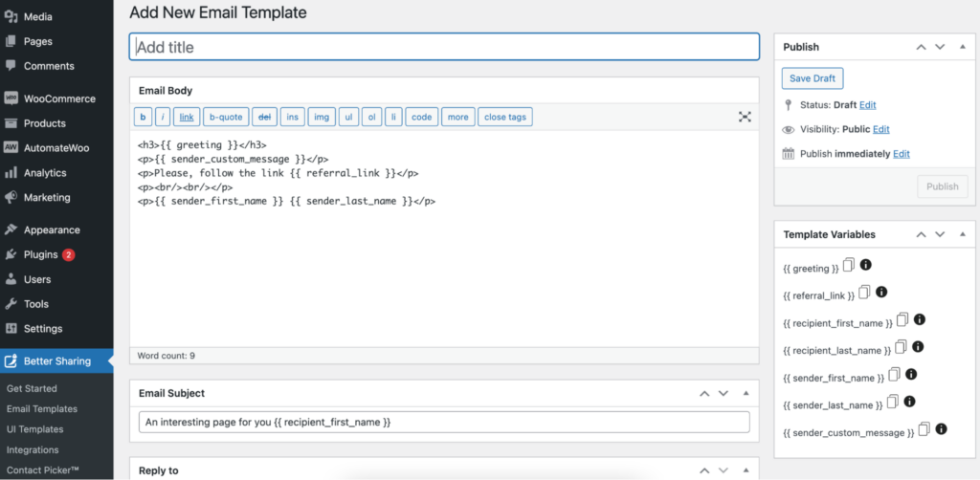Click the close tags button

tap(505, 117)
